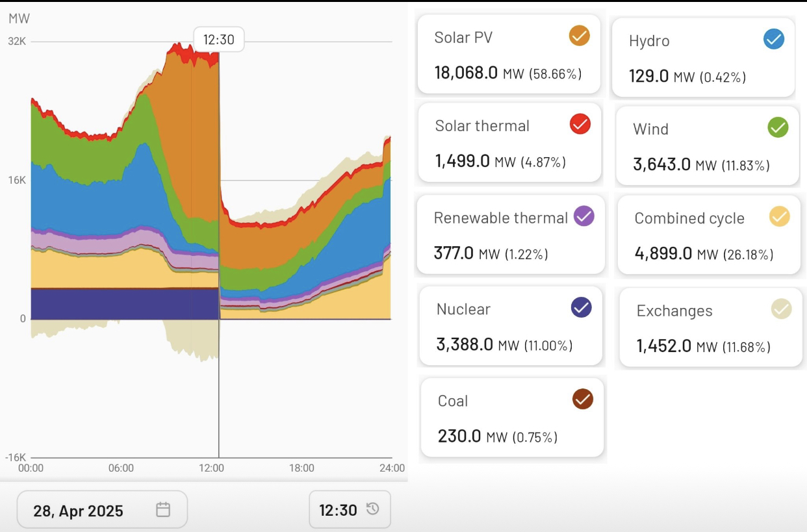Disable the Renewable thermal purple checkmark
This screenshot has height=532, width=807.
point(584,216)
